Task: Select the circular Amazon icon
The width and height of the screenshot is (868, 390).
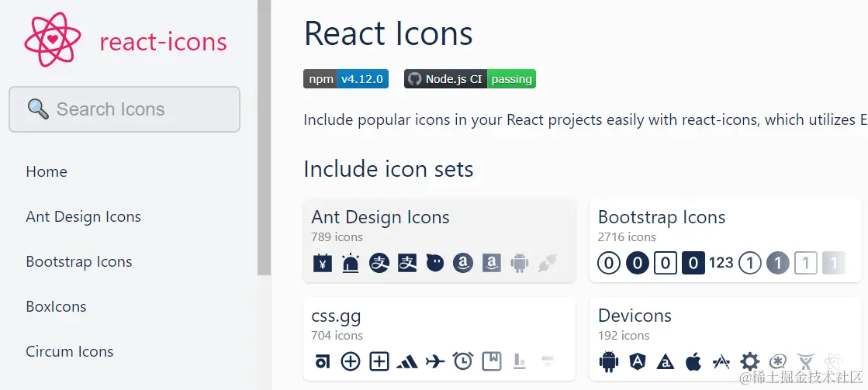Action: tap(463, 263)
